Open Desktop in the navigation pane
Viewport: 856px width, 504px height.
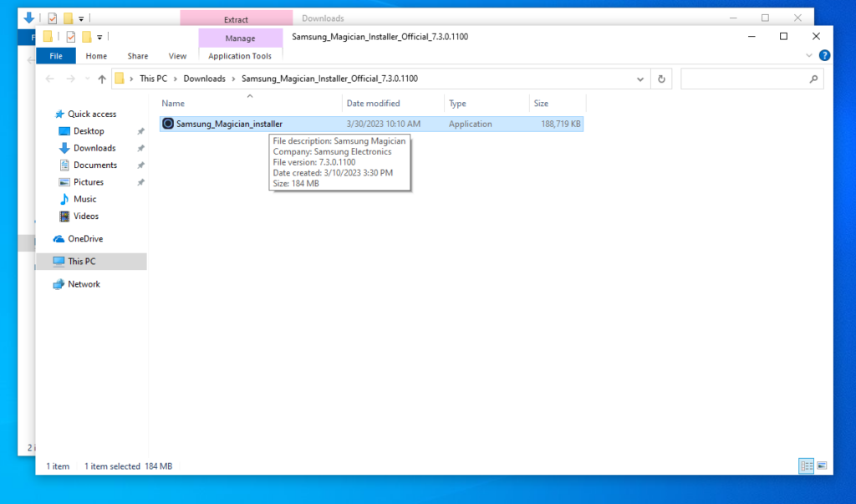click(x=89, y=131)
